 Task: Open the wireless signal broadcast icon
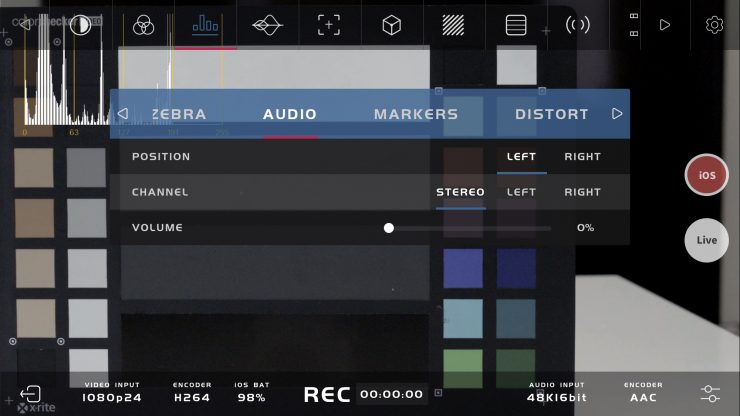(x=578, y=25)
